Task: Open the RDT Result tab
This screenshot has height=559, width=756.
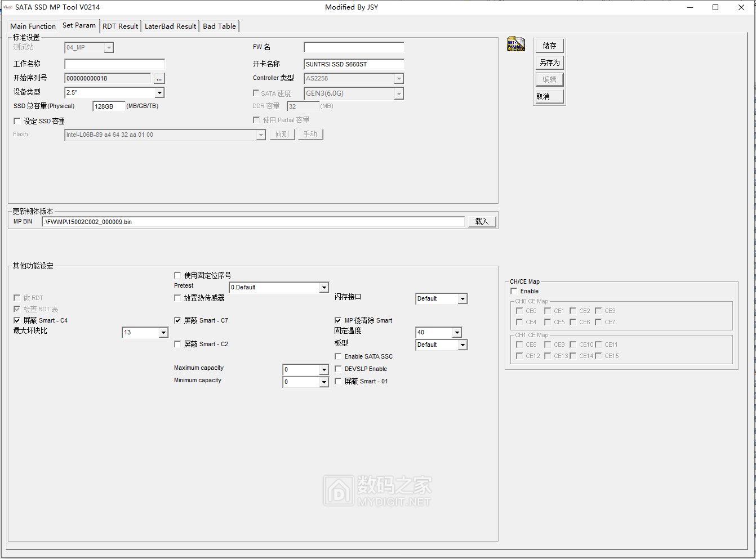Action: (120, 26)
